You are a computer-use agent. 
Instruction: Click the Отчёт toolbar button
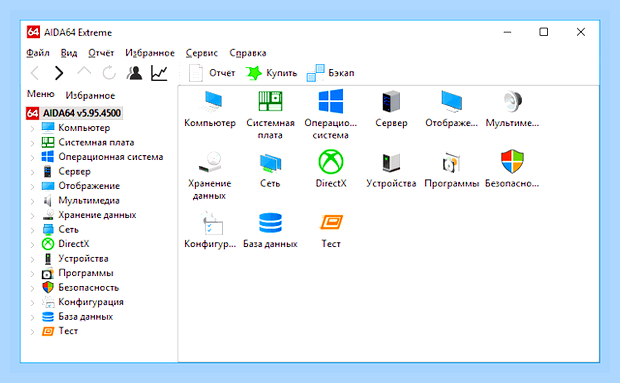click(212, 73)
